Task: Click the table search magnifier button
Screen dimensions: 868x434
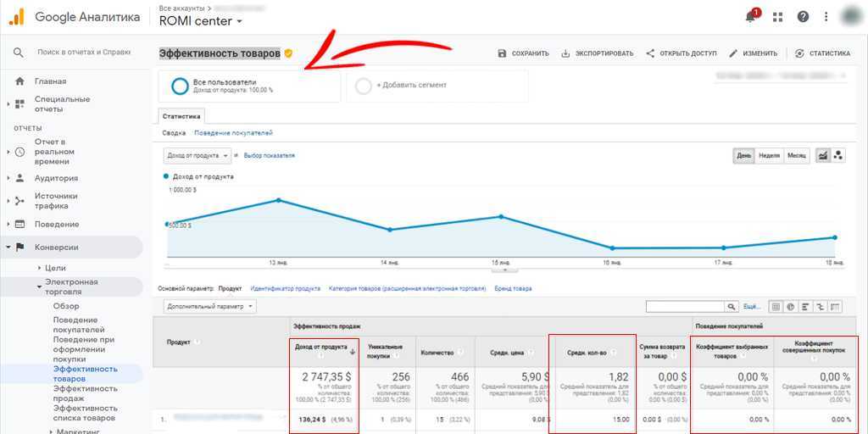Action: pos(731,306)
